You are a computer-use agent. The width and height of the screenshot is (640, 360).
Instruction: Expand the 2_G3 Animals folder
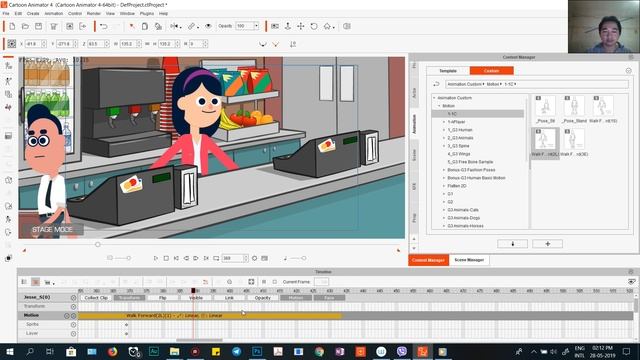coord(444,138)
